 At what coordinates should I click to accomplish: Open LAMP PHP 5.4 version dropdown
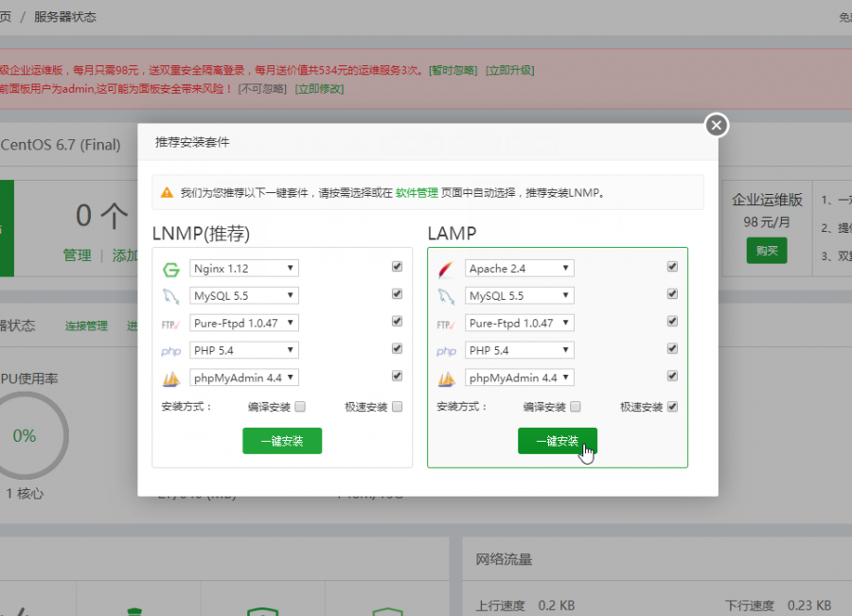[x=520, y=350]
